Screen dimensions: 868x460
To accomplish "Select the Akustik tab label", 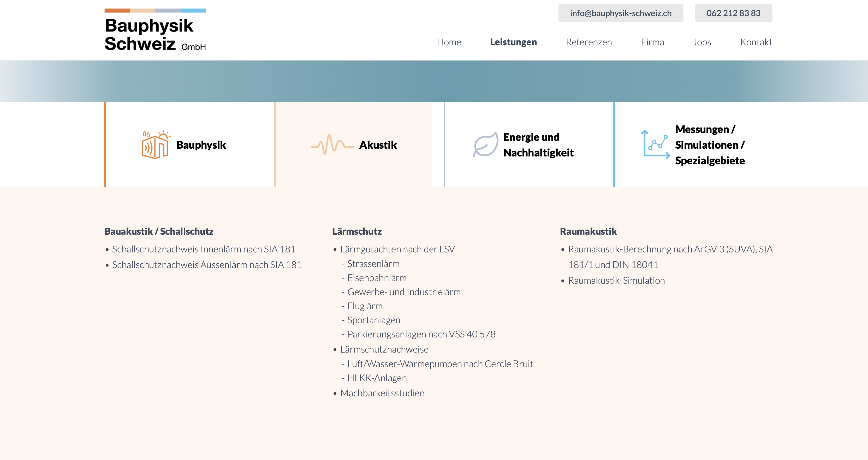I will pyautogui.click(x=378, y=145).
